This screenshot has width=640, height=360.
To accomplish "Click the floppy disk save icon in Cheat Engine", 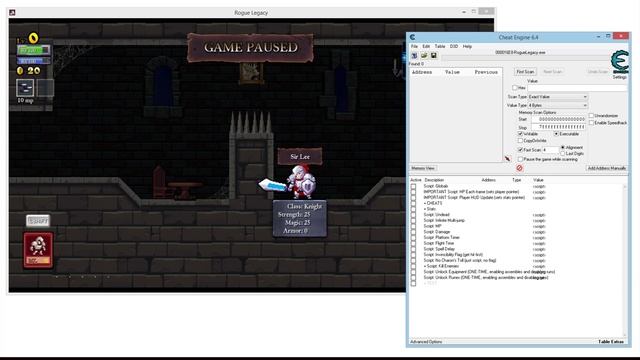I will (433, 56).
